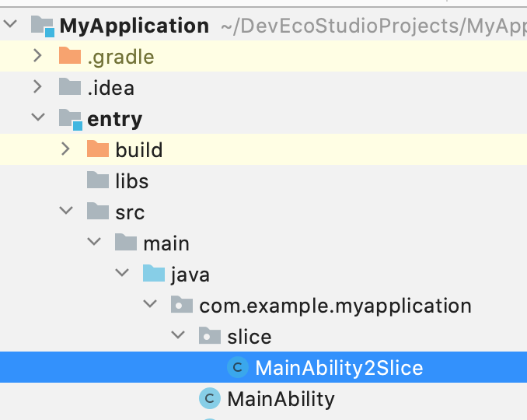Viewport: 527px width, 420px height.
Task: Click the slice package folder icon
Action: 210,336
